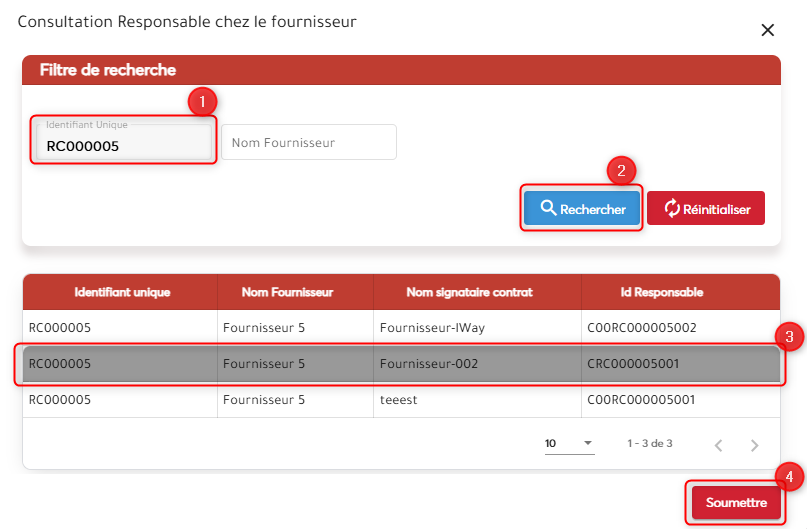Close the Consultation Responsable dialog
The width and height of the screenshot is (807, 529).
pos(768,30)
